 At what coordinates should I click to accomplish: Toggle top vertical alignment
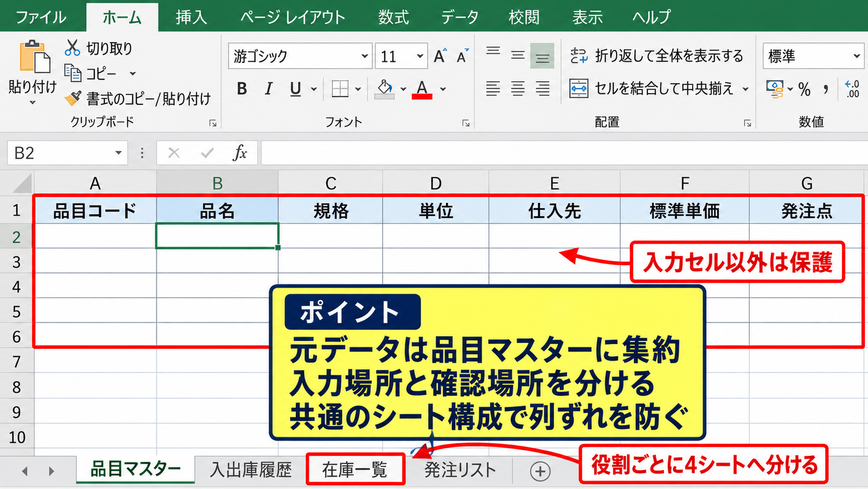coord(493,51)
